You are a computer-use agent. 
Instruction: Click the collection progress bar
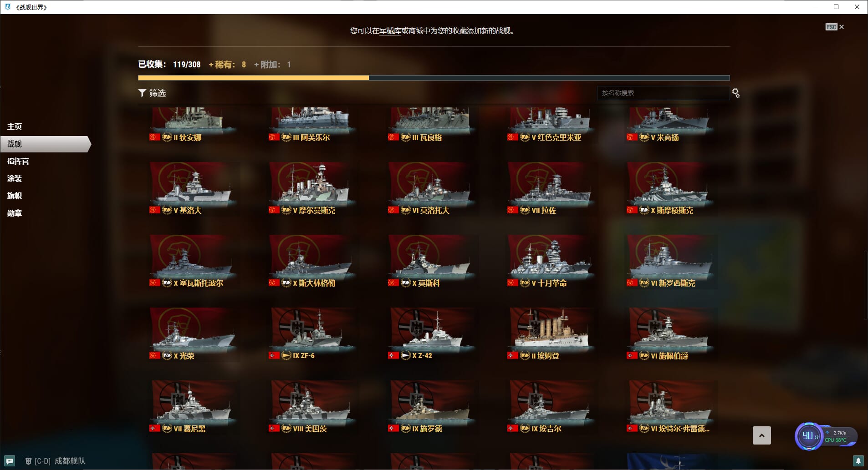(434, 78)
